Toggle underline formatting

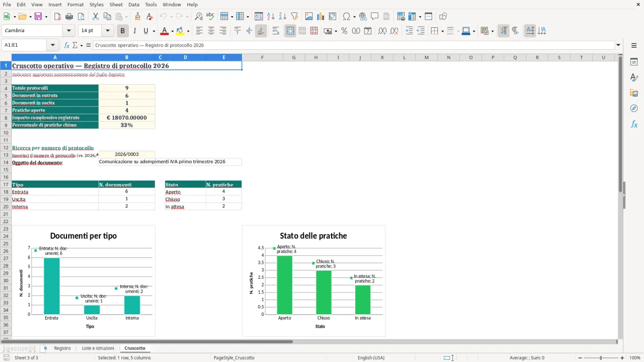point(145,31)
